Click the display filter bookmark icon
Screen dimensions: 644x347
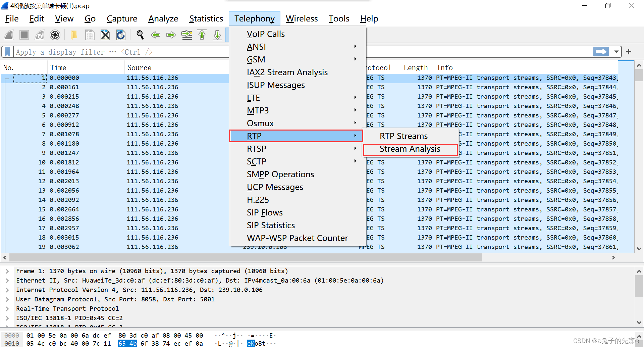coord(7,52)
